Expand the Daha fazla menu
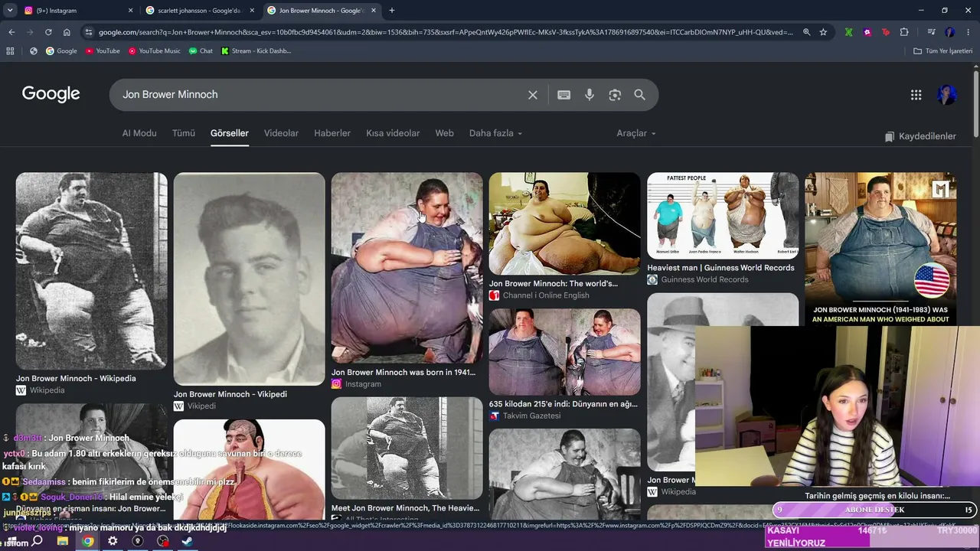The image size is (980, 551). (495, 133)
